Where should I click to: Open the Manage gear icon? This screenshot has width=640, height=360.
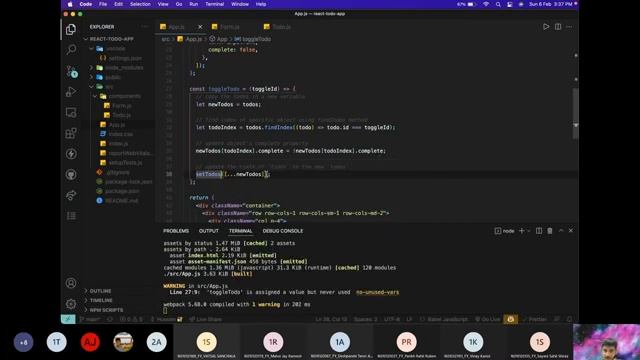[71, 304]
